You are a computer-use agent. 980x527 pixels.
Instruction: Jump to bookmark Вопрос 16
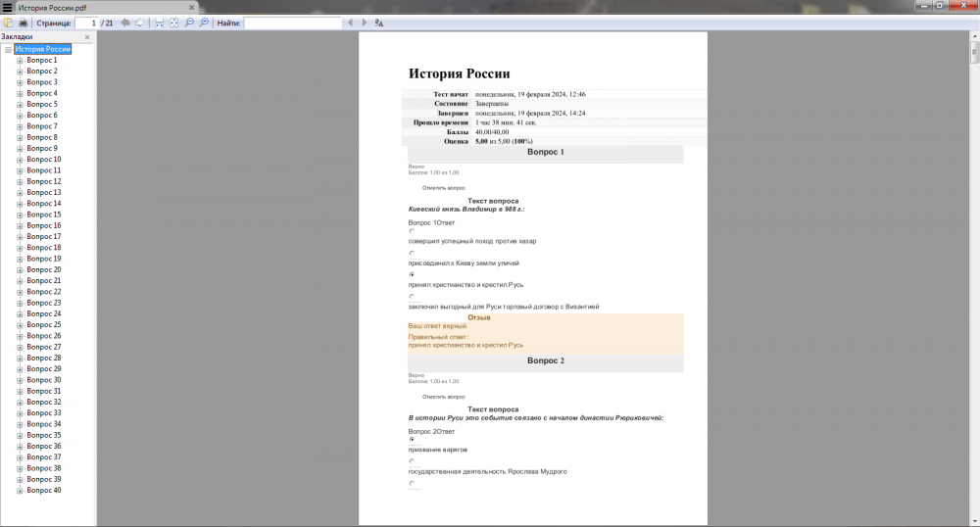[x=44, y=225]
